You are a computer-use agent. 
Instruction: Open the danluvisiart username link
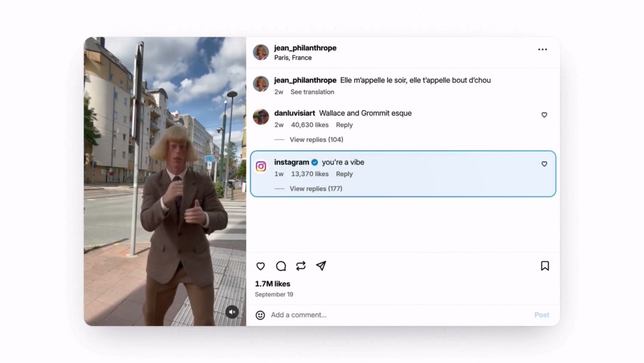[295, 113]
